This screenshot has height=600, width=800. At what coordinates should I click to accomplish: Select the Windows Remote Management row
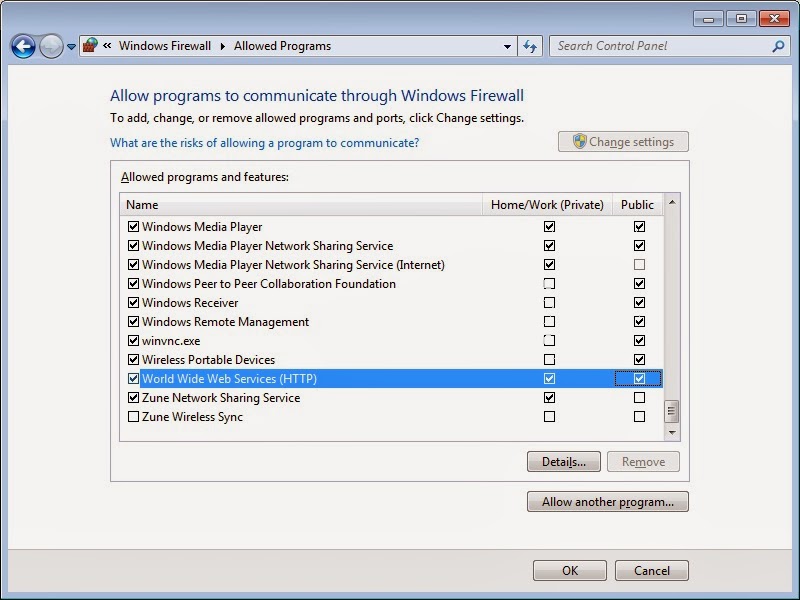click(392, 321)
